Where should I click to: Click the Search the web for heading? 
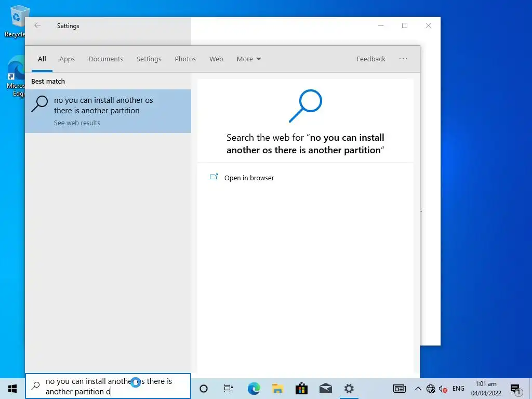[x=305, y=144]
